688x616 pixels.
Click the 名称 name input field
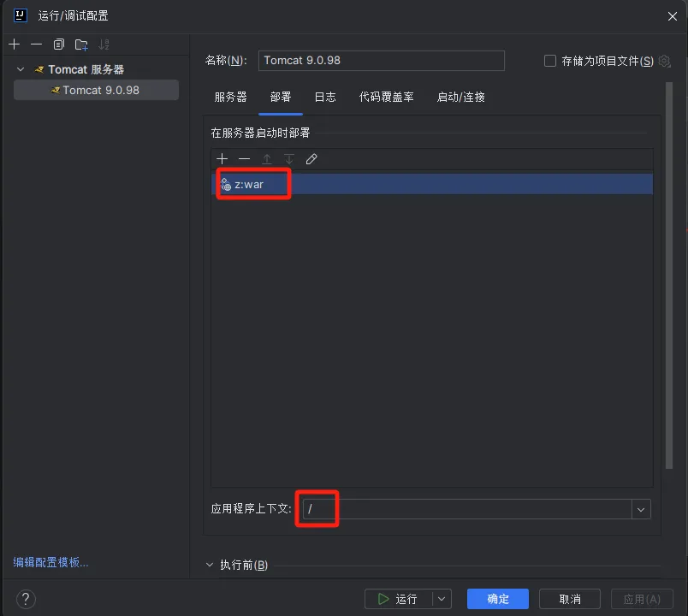click(382, 61)
